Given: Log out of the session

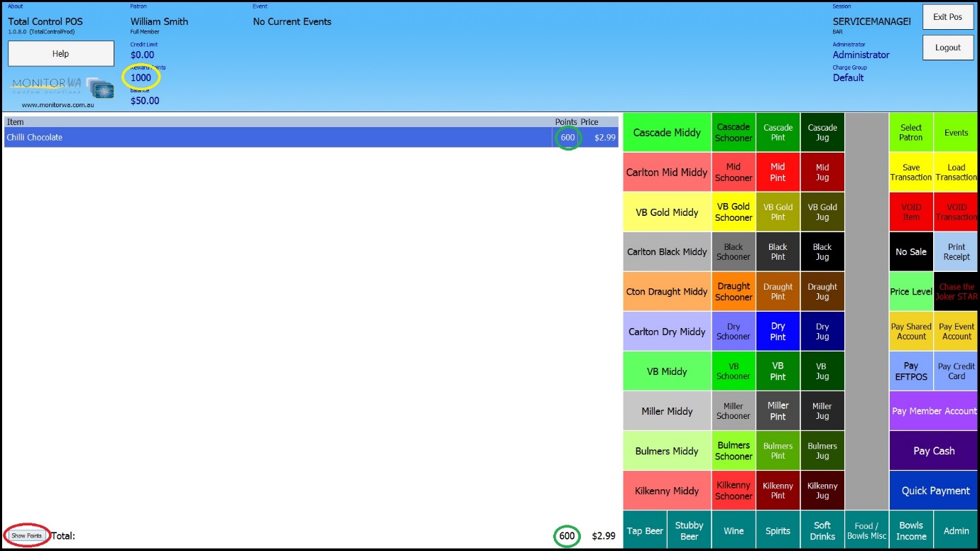Looking at the screenshot, I should tap(948, 48).
